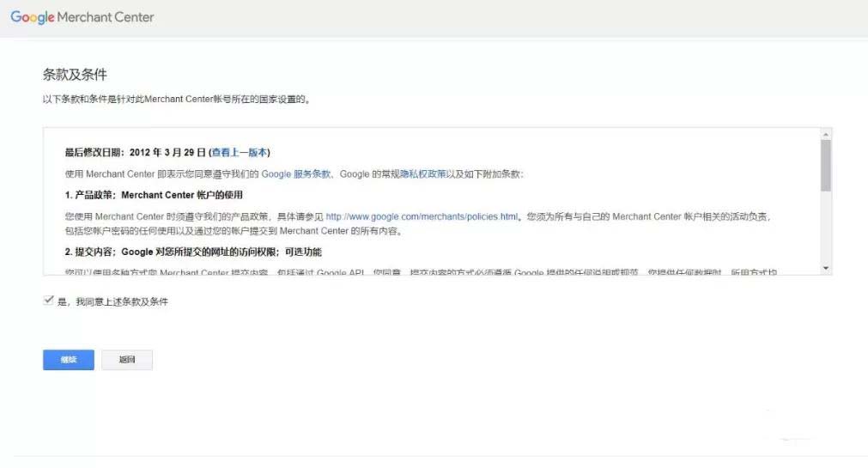Click the Google Merchant Center logo
868x468 pixels.
82,17
